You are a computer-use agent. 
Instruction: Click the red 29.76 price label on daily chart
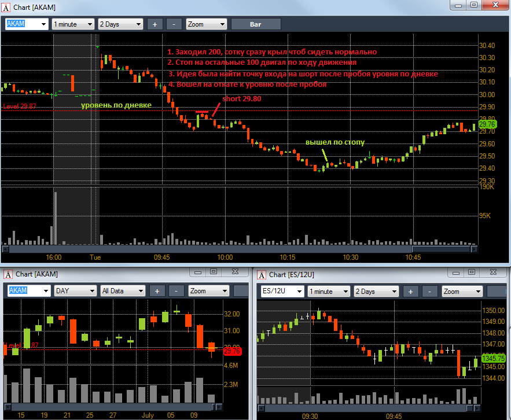[232, 351]
